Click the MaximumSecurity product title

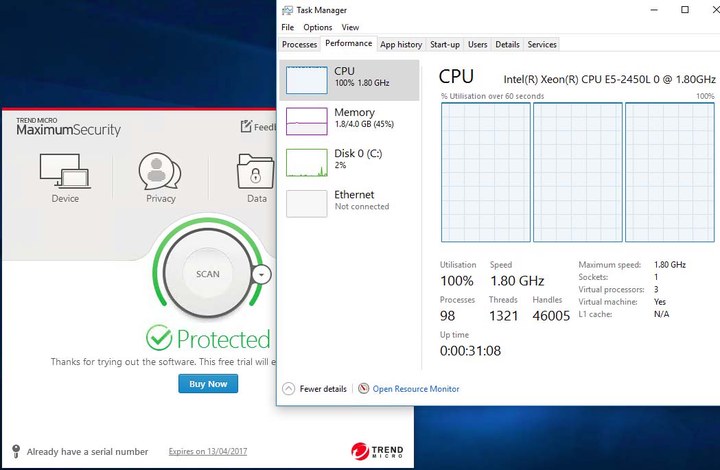click(68, 130)
